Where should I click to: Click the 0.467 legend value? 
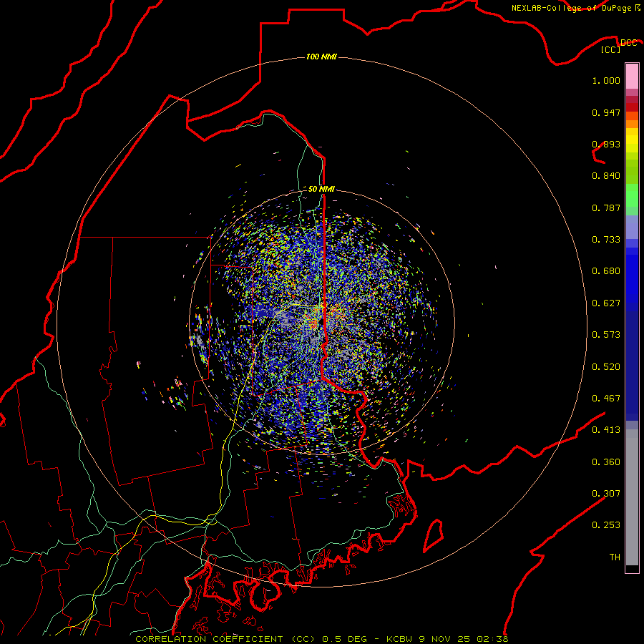[606, 399]
